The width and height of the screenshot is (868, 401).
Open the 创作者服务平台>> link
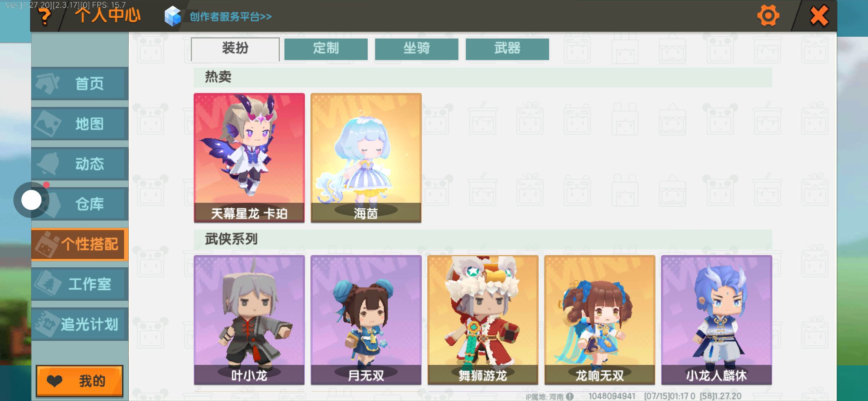tap(230, 17)
